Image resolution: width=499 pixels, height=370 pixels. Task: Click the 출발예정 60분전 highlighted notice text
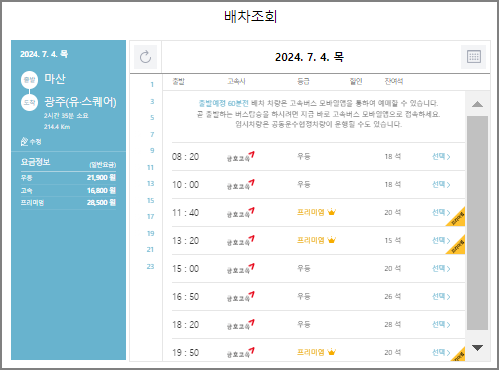[x=223, y=103]
